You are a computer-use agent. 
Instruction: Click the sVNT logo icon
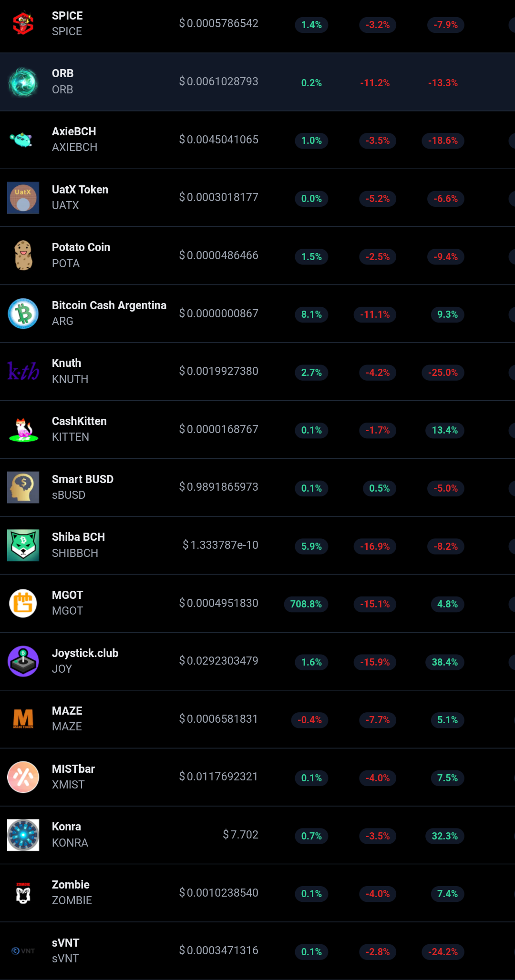[23, 951]
